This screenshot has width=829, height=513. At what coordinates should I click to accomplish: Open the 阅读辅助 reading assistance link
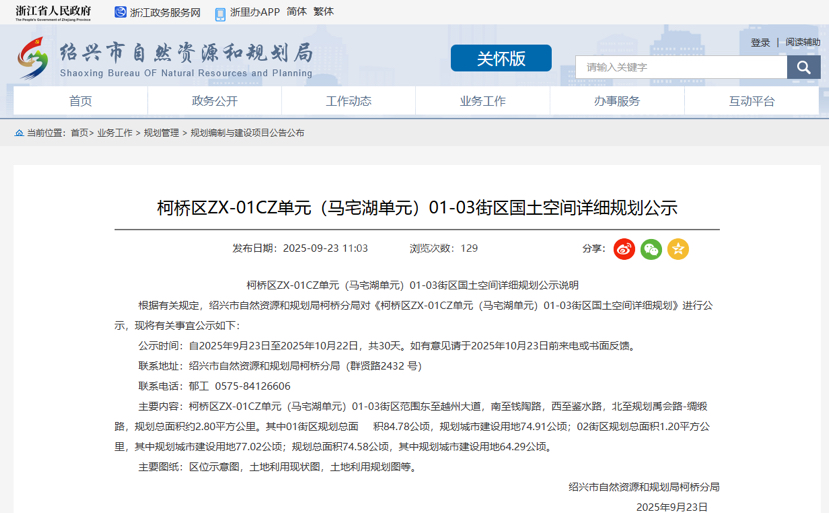tap(802, 42)
